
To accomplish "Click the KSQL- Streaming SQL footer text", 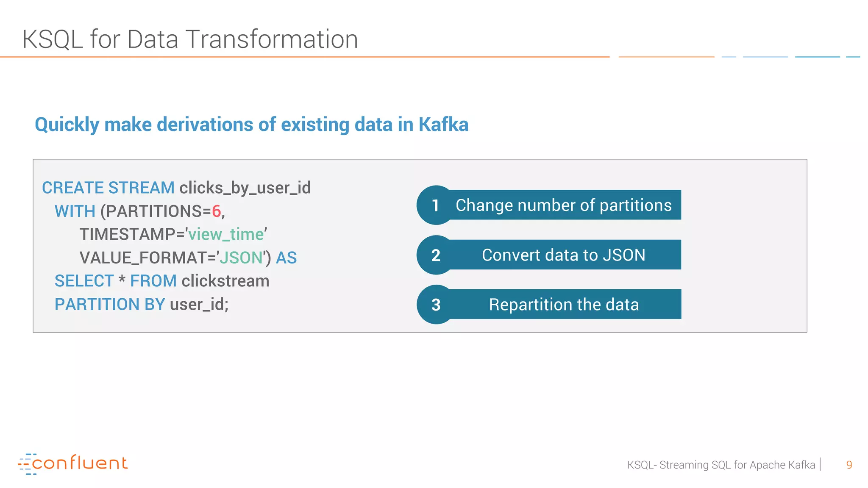I will coord(721,465).
